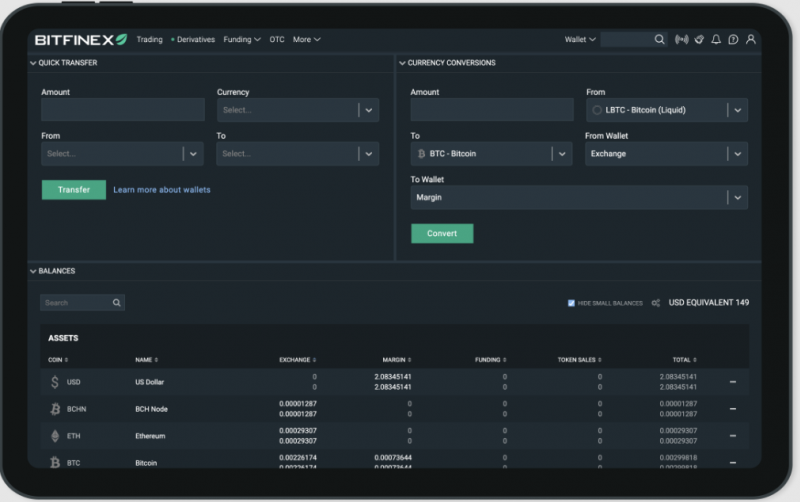The width and height of the screenshot is (800, 502).
Task: Open the help chat icon
Action: click(x=733, y=40)
